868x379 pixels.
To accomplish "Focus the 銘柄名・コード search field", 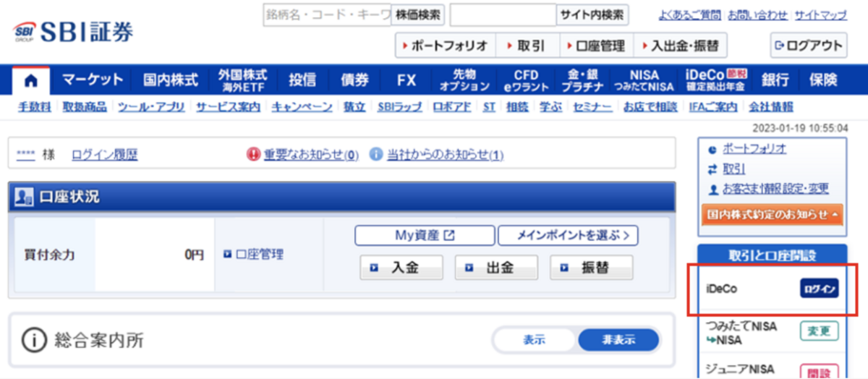I will tap(327, 14).
